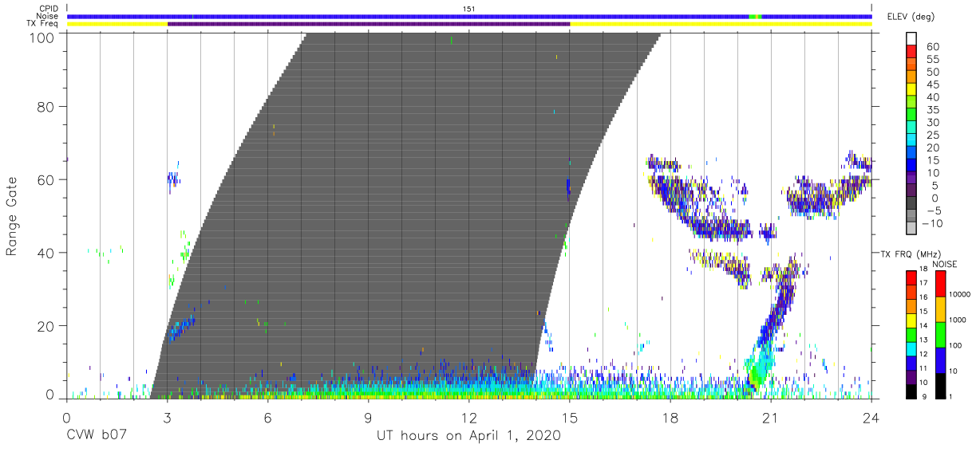Screen dimensions: 980x452
Task: Click the 40 tick on Range Gate axis
Action: coord(45,252)
